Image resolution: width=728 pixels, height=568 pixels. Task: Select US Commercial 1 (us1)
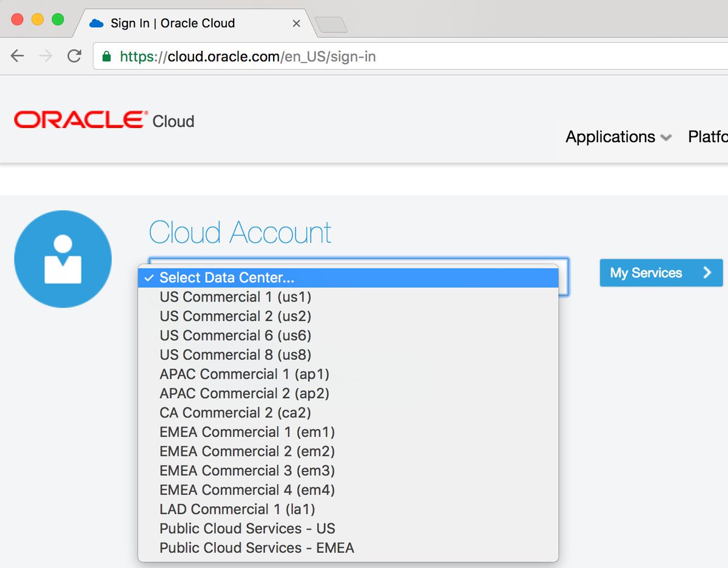pos(348,297)
